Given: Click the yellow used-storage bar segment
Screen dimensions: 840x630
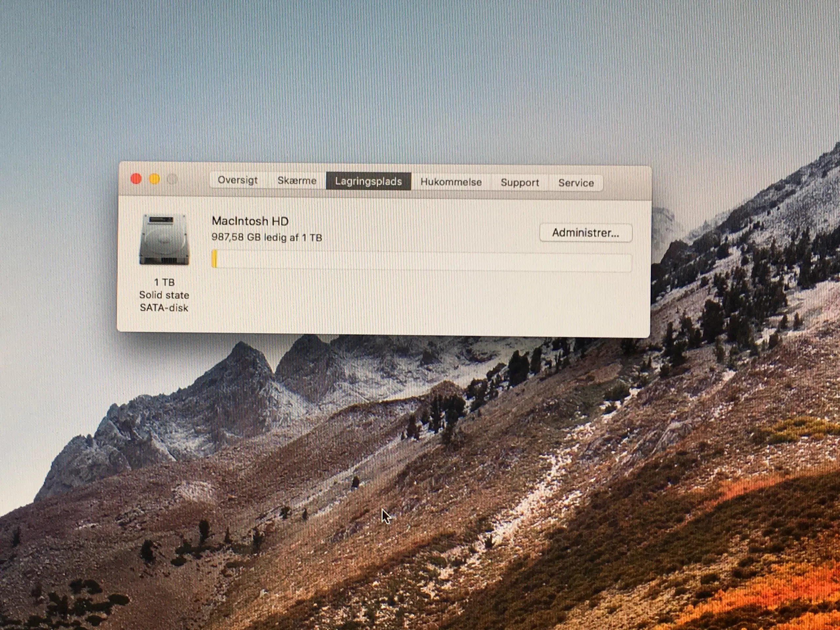Looking at the screenshot, I should click(214, 259).
